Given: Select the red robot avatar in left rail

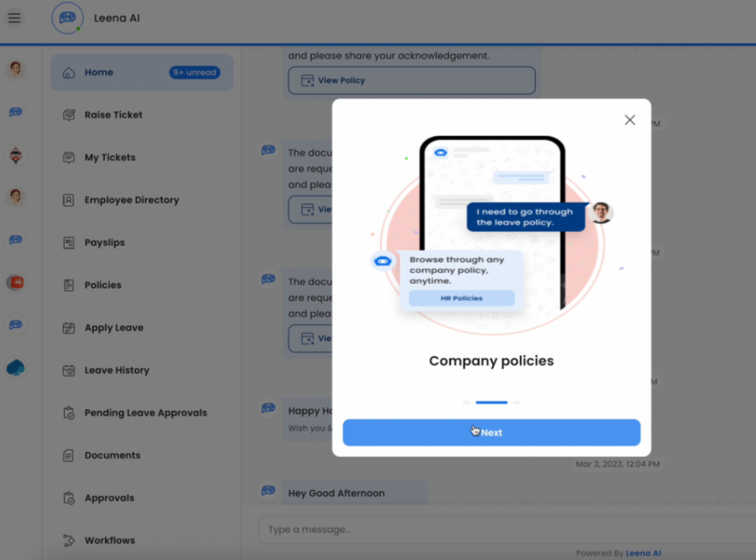Looking at the screenshot, I should (x=15, y=155).
